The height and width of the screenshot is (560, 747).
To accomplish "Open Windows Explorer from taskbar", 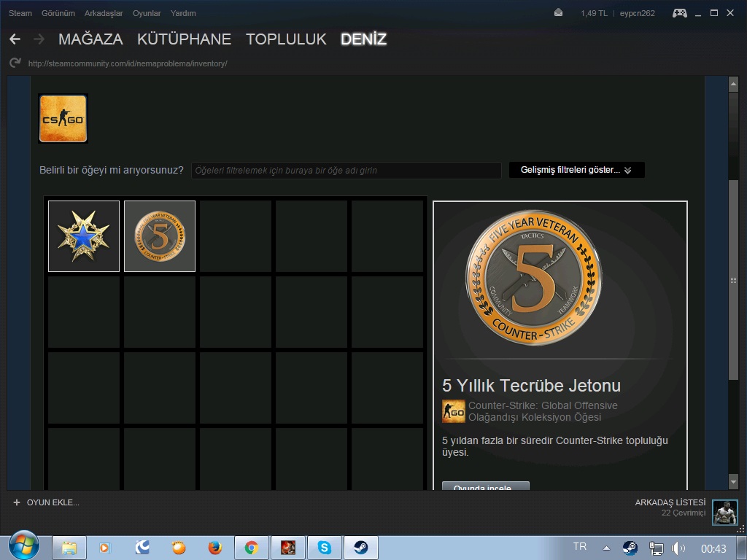I will pyautogui.click(x=69, y=548).
